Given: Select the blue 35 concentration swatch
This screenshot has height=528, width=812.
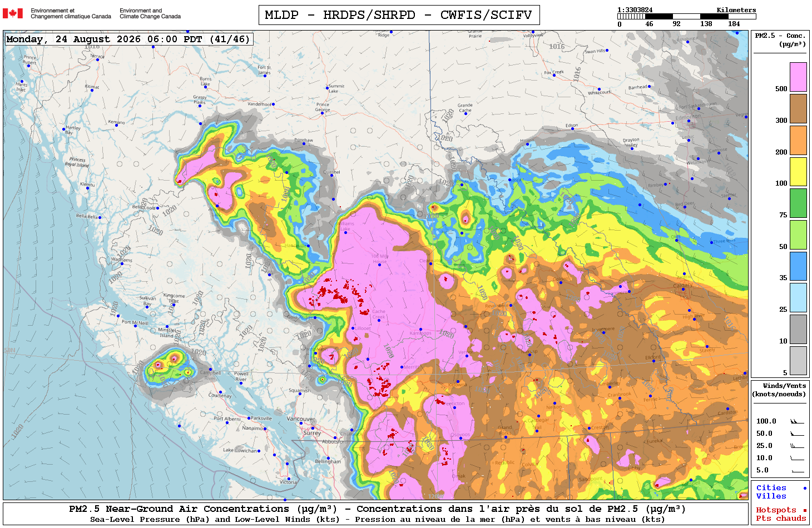Looking at the screenshot, I should pyautogui.click(x=798, y=266).
